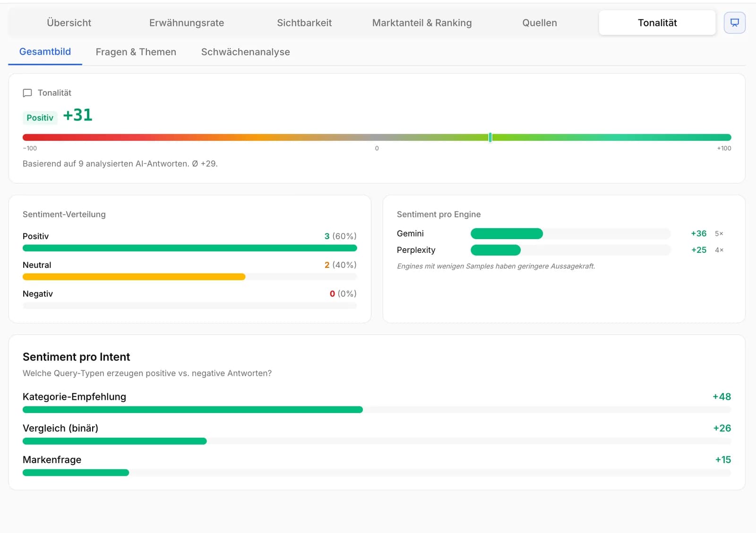The width and height of the screenshot is (756, 533).
Task: Select the Quellen tab
Action: tap(540, 23)
